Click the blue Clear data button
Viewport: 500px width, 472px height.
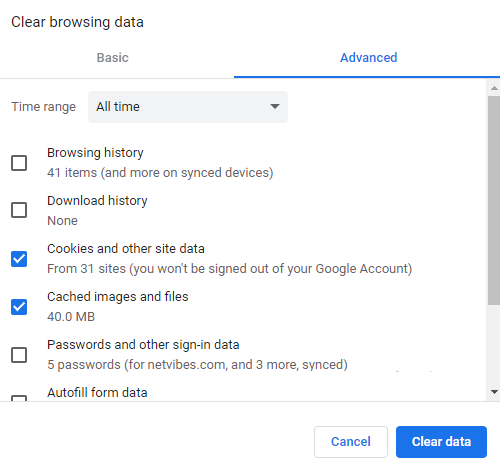(x=441, y=442)
